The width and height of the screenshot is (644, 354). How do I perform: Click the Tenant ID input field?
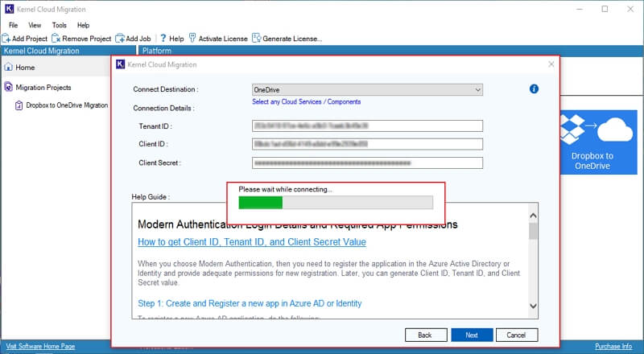[367, 126]
